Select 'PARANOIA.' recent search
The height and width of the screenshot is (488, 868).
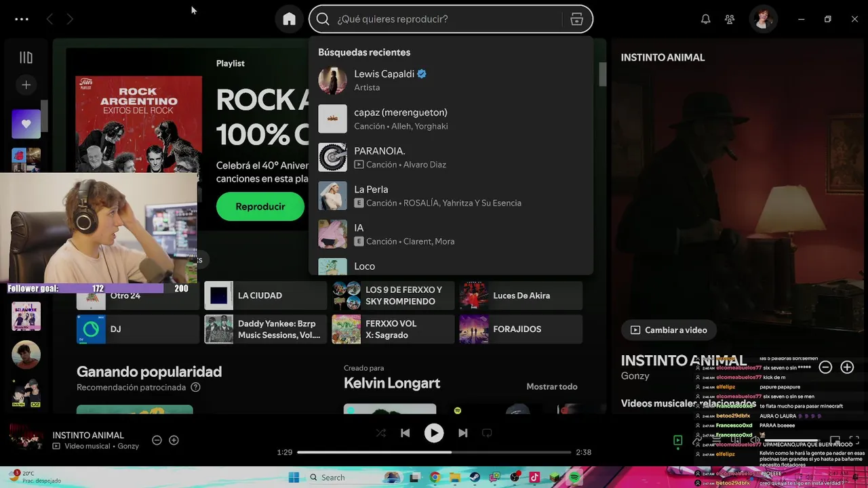[451, 157]
